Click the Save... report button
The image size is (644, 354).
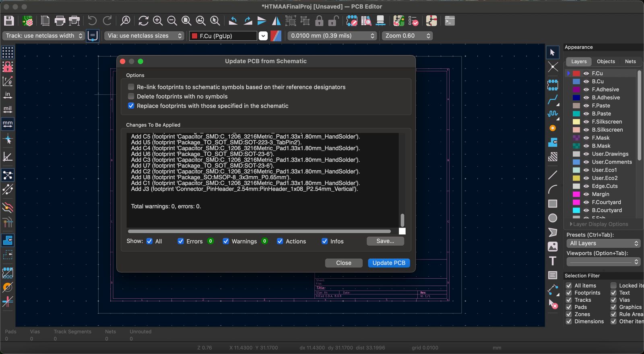pos(385,241)
